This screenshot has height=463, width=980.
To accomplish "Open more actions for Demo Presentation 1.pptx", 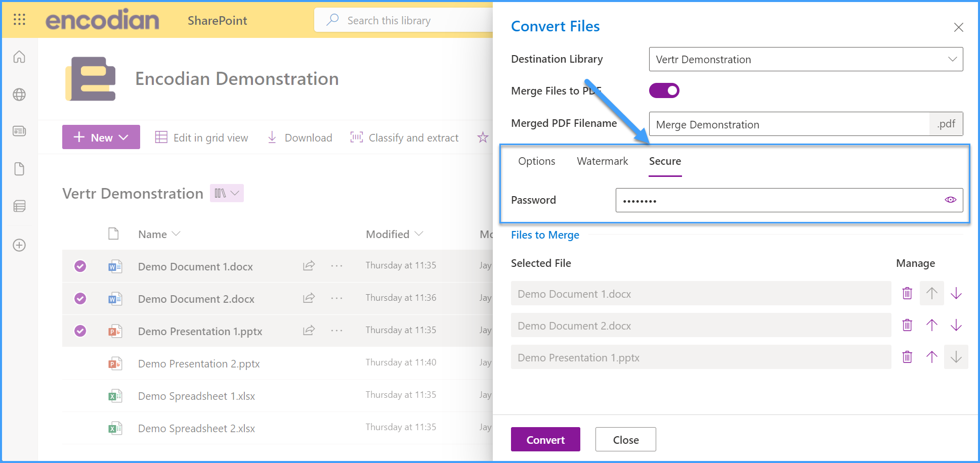I will click(x=337, y=331).
